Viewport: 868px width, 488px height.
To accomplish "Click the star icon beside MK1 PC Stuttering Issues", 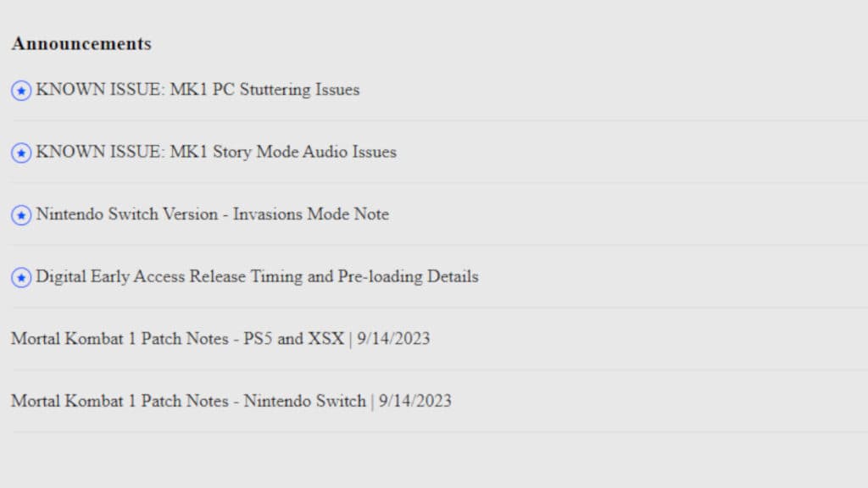I will (21, 91).
